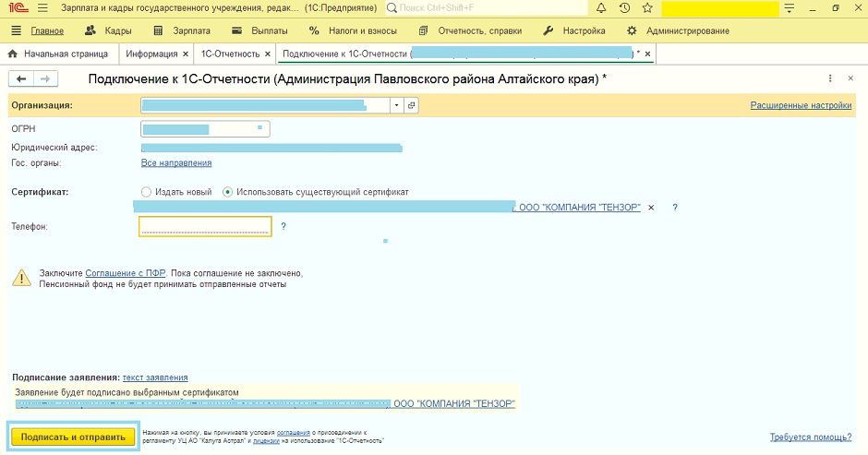This screenshot has width=868, height=455.
Task: Click the Отчетность documents icon
Action: [424, 31]
